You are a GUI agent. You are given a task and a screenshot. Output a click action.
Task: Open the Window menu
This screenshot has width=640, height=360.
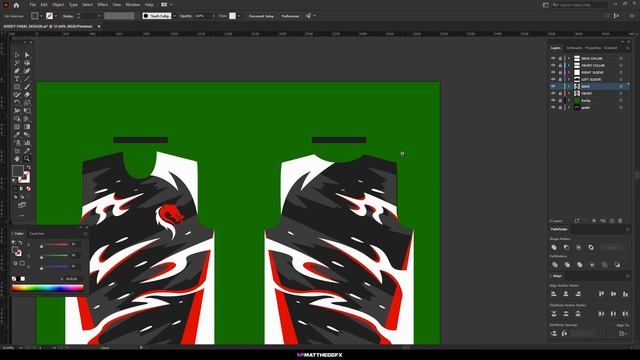[133, 4]
